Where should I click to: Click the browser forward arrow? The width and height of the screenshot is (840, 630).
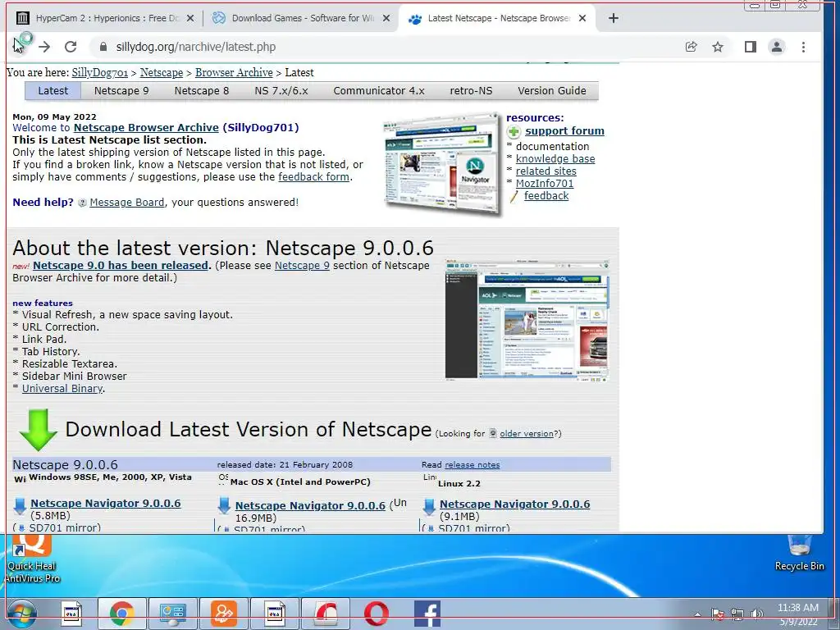44,47
